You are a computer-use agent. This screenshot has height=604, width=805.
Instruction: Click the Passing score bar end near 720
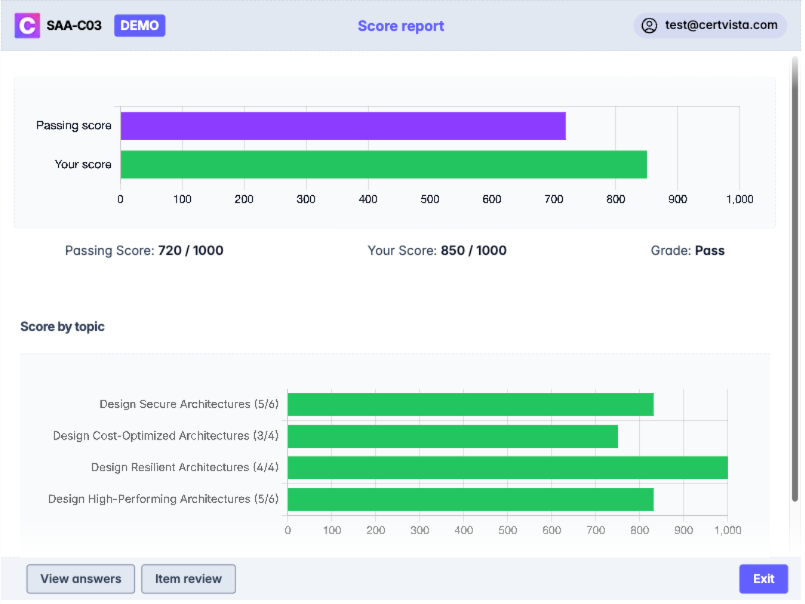pyautogui.click(x=560, y=124)
